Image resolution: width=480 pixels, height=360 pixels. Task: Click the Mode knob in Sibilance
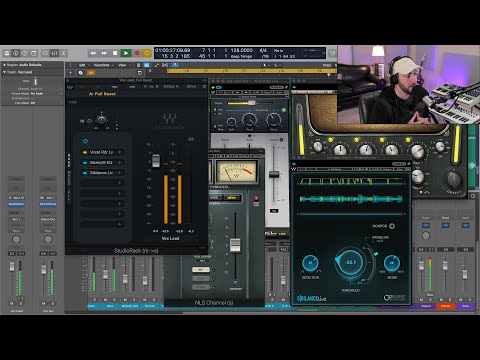[x=392, y=263]
